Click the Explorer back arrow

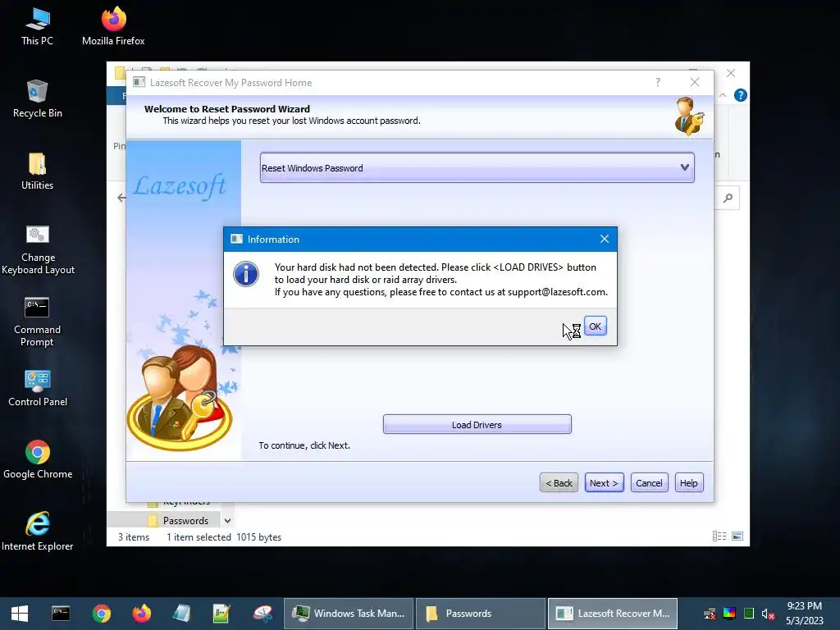[x=121, y=198]
